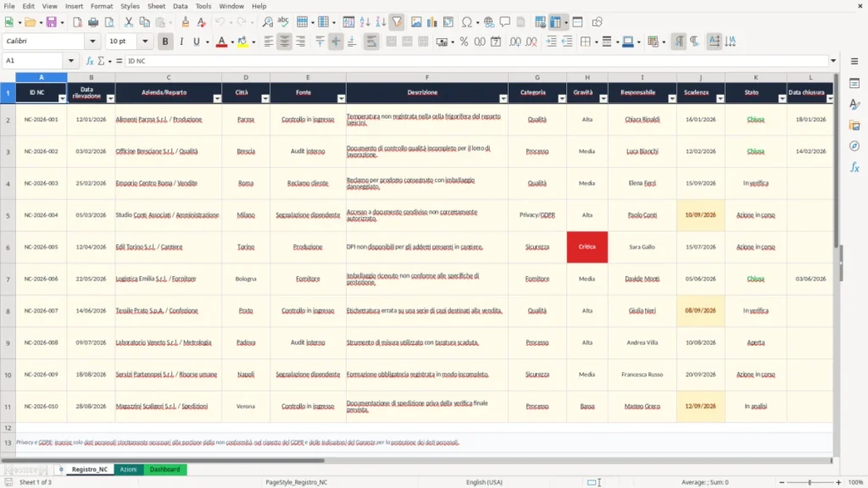Increase indent
The height and width of the screenshot is (488, 868).
(x=551, y=42)
